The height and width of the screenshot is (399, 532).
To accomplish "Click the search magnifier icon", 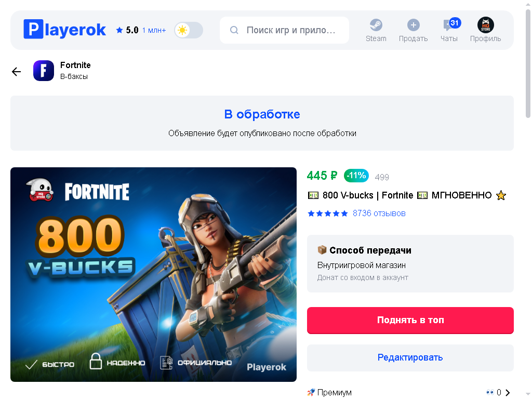I will point(234,30).
